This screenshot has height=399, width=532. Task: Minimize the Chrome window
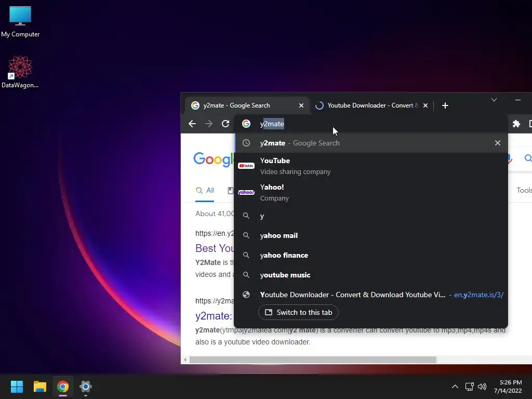[x=518, y=100]
